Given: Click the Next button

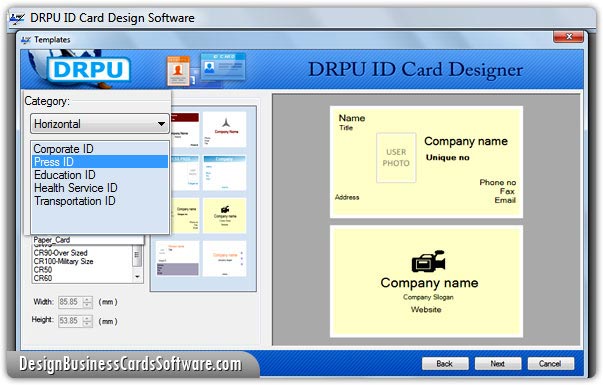Looking at the screenshot, I should pyautogui.click(x=498, y=363).
